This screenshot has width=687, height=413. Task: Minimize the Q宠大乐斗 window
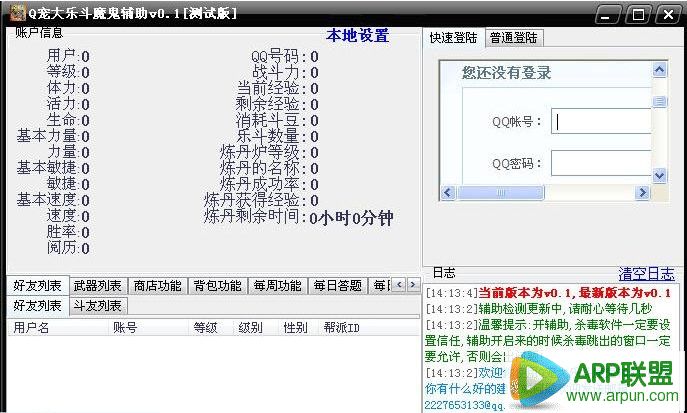(606, 15)
